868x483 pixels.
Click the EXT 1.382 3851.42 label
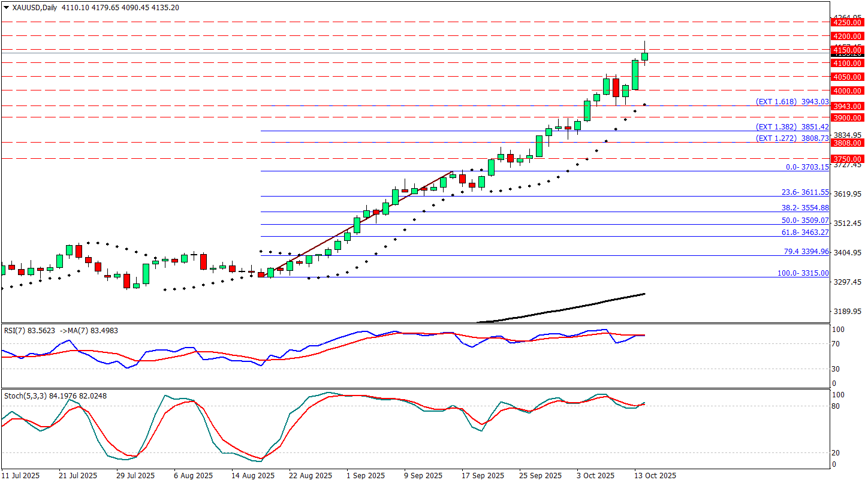pyautogui.click(x=792, y=127)
